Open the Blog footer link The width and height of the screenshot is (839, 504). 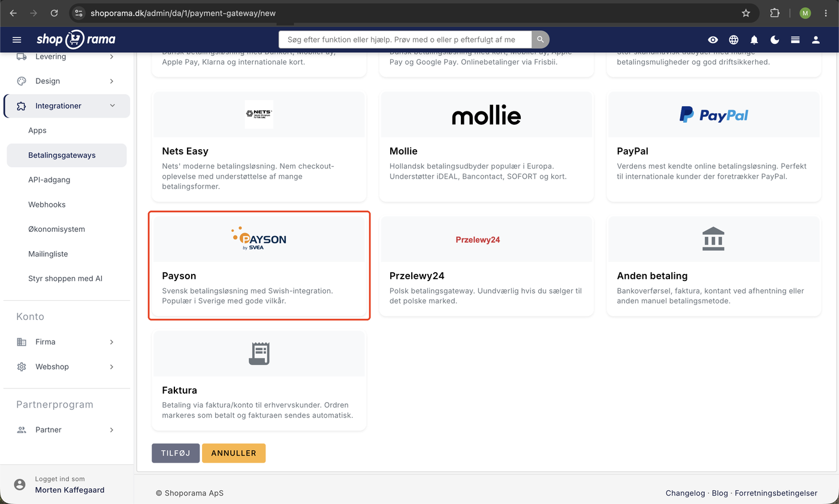[720, 493]
